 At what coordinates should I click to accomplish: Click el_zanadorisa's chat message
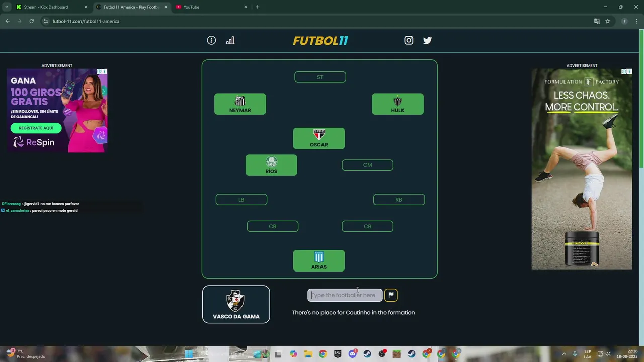click(39, 211)
